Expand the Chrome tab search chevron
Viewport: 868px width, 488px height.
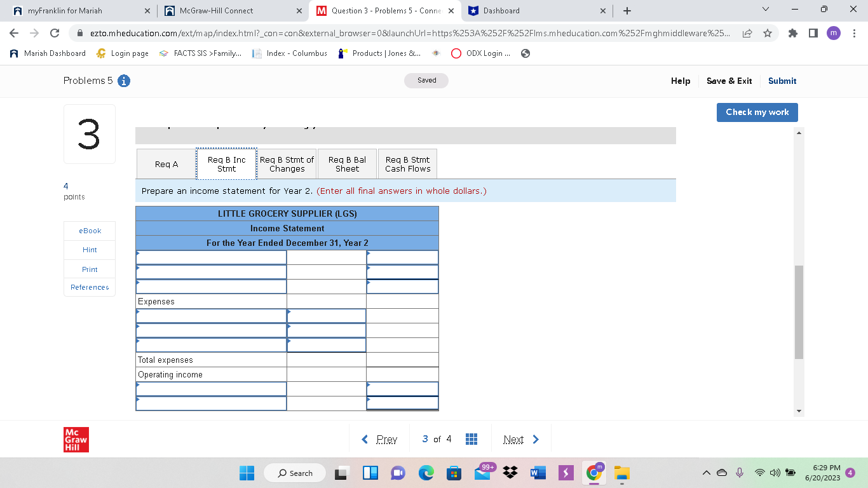766,11
